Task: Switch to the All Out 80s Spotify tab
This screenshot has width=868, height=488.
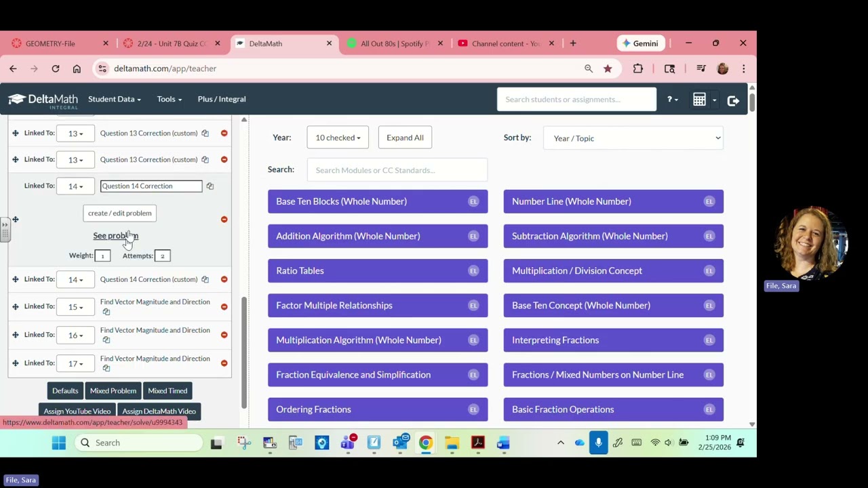Action: [395, 43]
